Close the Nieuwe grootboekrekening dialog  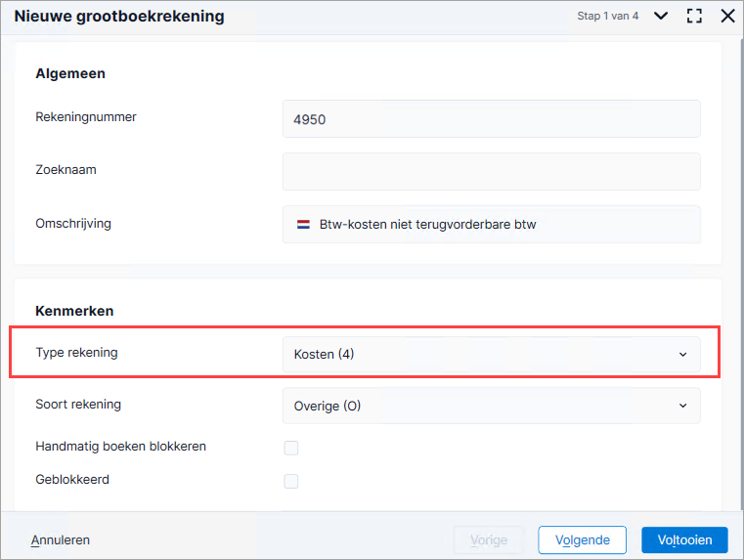pos(727,16)
